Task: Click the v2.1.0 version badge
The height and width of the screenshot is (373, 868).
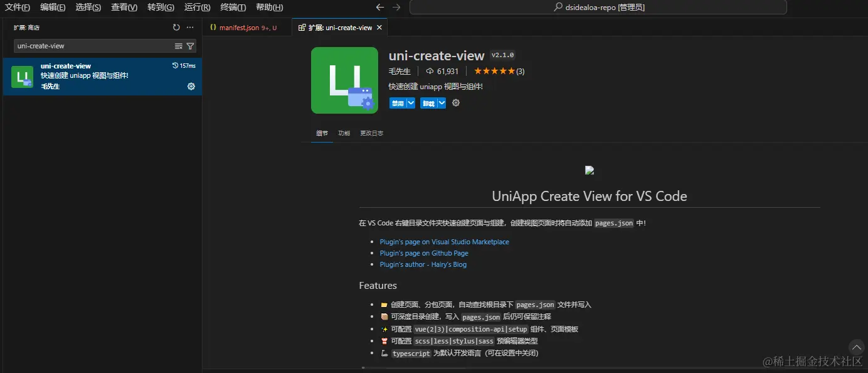Action: (x=502, y=55)
